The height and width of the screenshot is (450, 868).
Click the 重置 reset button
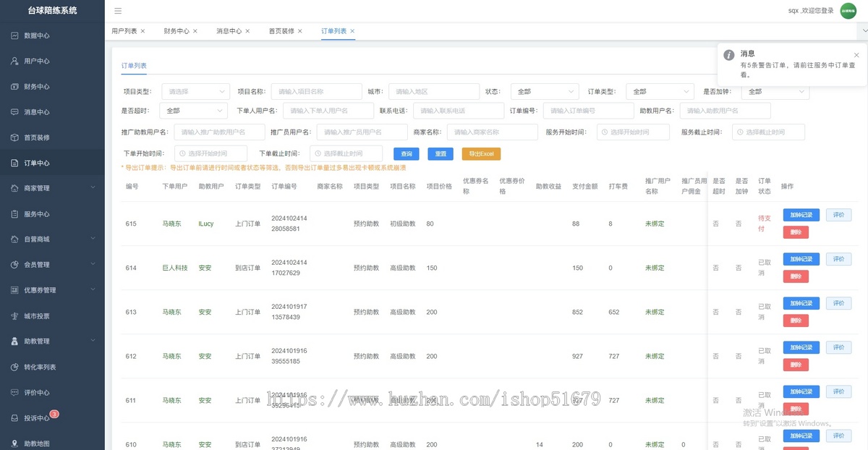coord(441,154)
